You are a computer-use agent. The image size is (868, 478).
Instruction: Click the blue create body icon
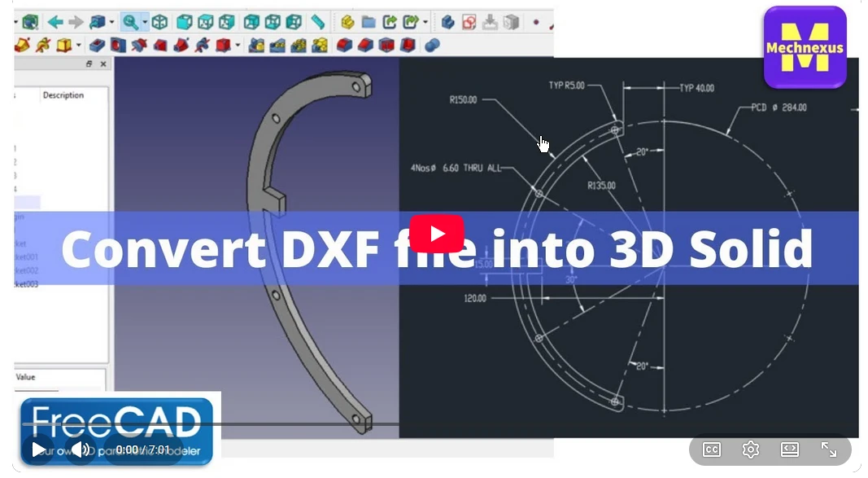click(x=448, y=22)
